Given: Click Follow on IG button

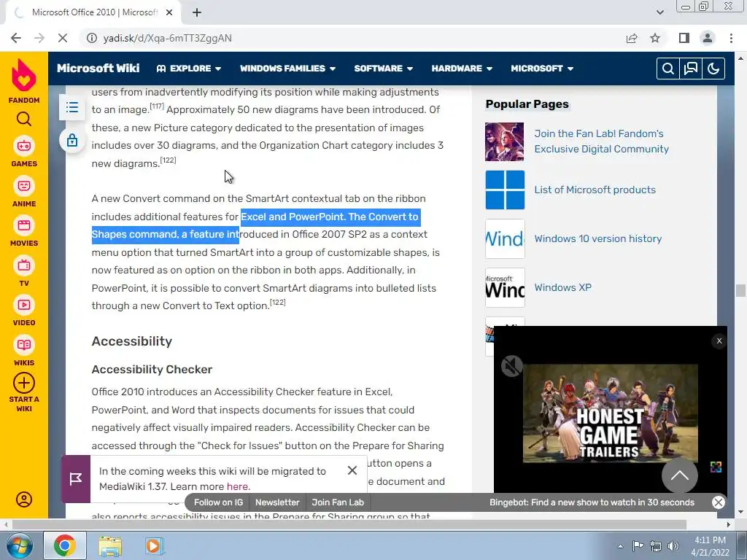Looking at the screenshot, I should click(218, 502).
